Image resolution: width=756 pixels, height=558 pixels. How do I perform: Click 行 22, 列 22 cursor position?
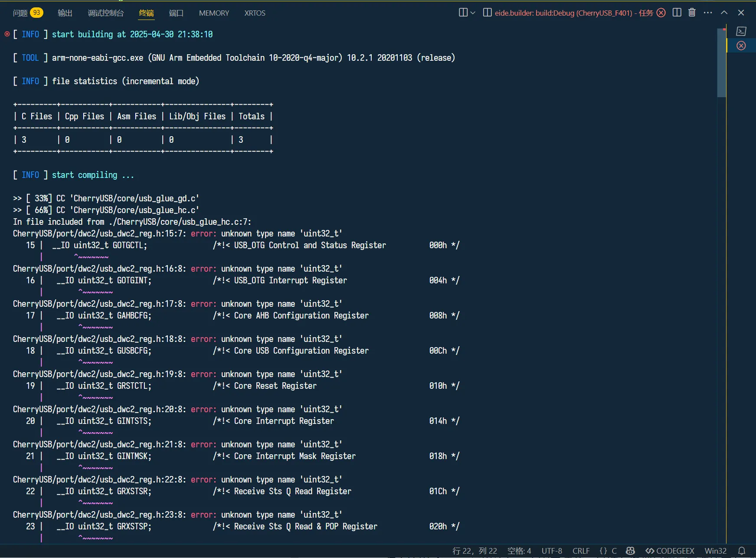tap(475, 551)
